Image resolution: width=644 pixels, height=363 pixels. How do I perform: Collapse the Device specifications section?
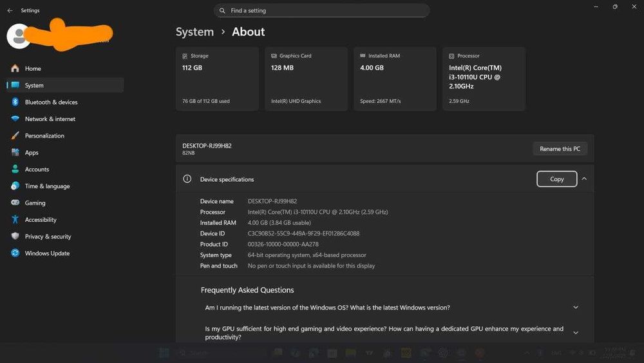pyautogui.click(x=584, y=179)
